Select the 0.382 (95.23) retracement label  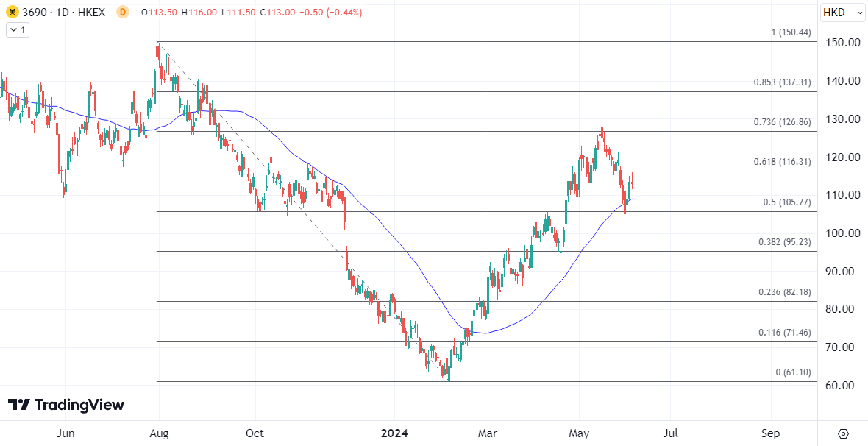pyautogui.click(x=784, y=242)
